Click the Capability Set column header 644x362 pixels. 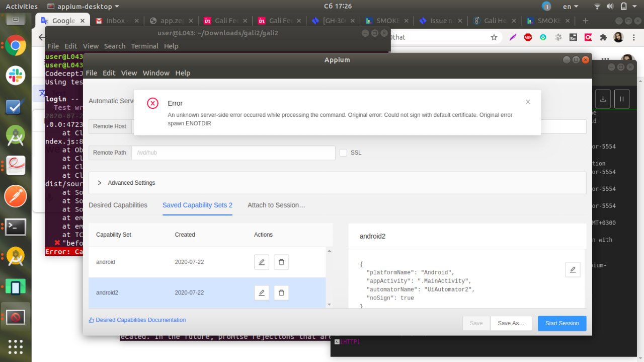tap(114, 235)
